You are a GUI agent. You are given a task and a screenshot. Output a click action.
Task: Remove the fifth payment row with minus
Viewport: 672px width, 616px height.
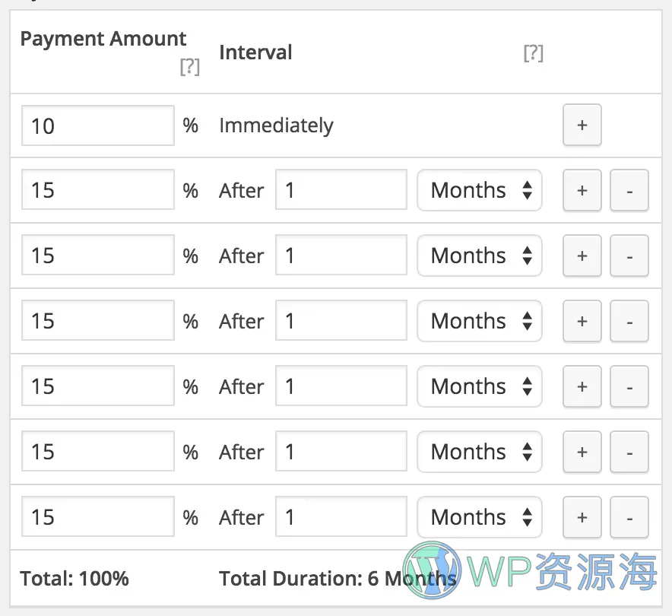coord(629,386)
